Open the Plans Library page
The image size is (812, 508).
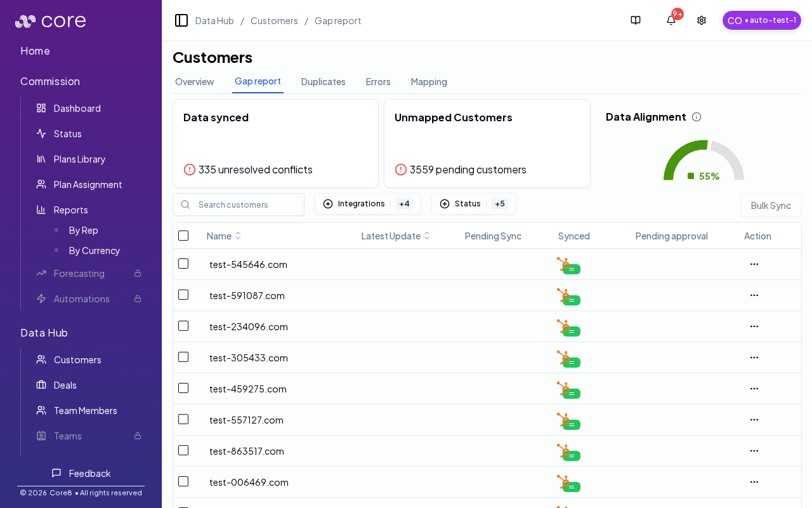click(x=79, y=159)
